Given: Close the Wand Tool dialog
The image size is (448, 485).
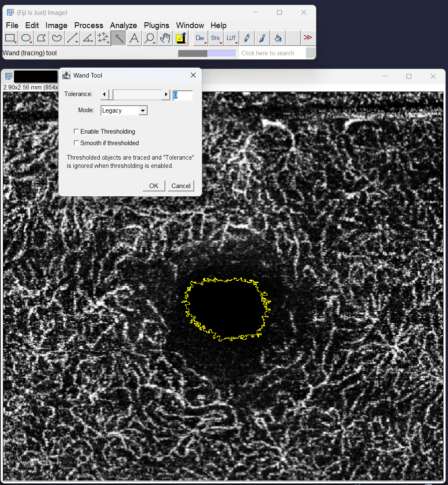Looking at the screenshot, I should [193, 75].
